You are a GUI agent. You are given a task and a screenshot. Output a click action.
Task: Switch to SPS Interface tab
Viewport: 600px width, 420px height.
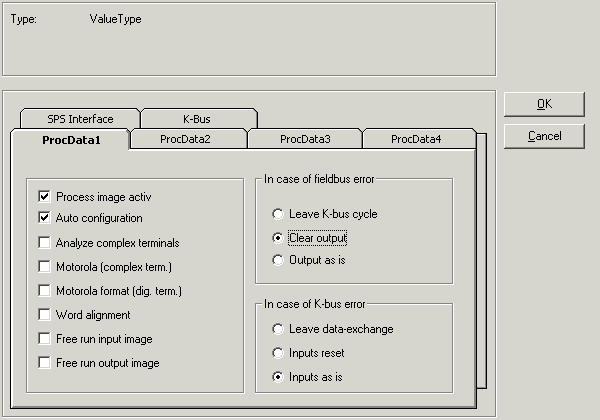point(80,119)
